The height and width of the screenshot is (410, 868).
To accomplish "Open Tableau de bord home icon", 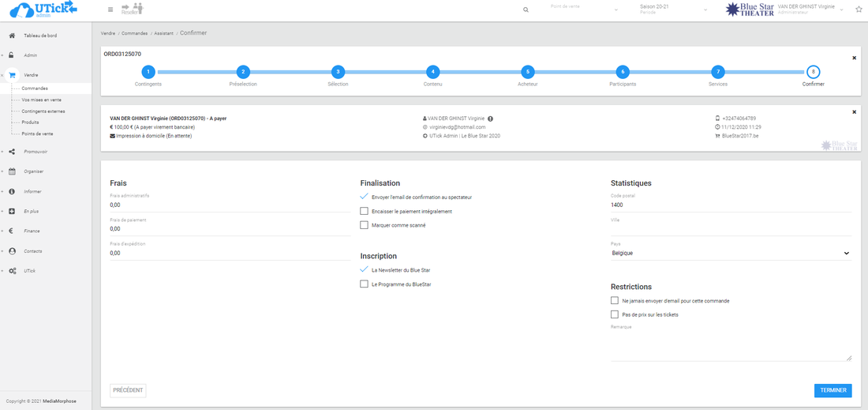I will click(x=12, y=36).
